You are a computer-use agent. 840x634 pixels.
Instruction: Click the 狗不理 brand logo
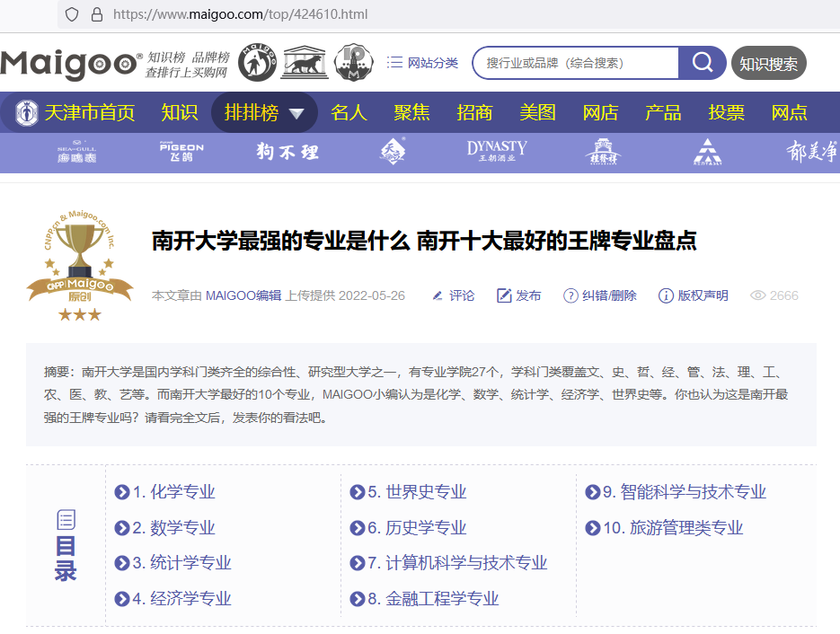(287, 152)
